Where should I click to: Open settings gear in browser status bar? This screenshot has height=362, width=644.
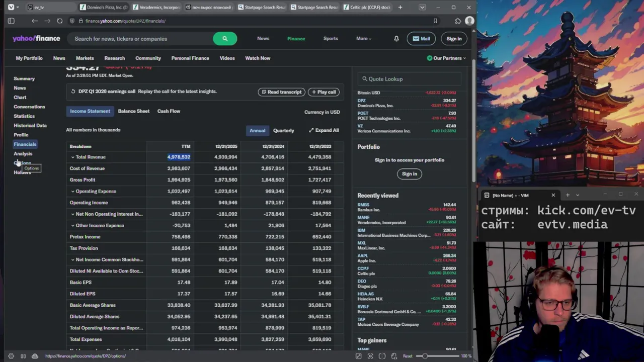(x=11, y=356)
